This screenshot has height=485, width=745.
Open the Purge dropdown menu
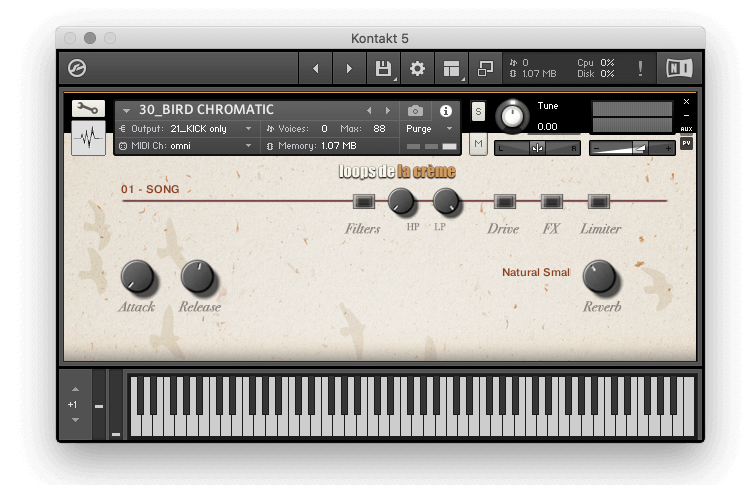click(x=429, y=129)
